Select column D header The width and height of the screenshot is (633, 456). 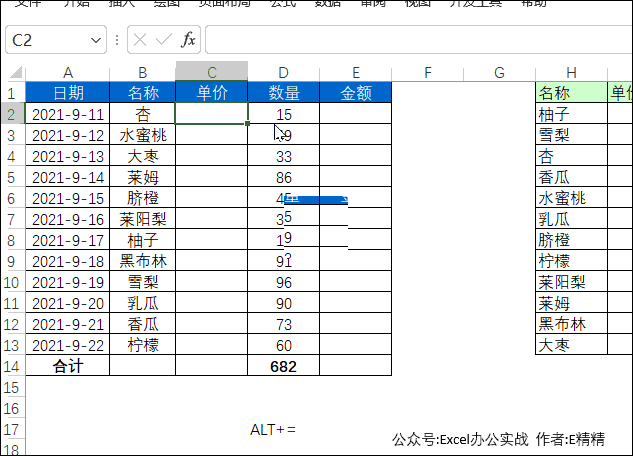tap(283, 72)
